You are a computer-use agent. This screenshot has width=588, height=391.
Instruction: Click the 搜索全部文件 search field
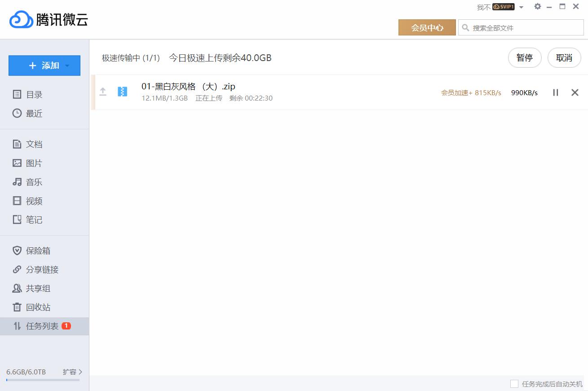521,27
